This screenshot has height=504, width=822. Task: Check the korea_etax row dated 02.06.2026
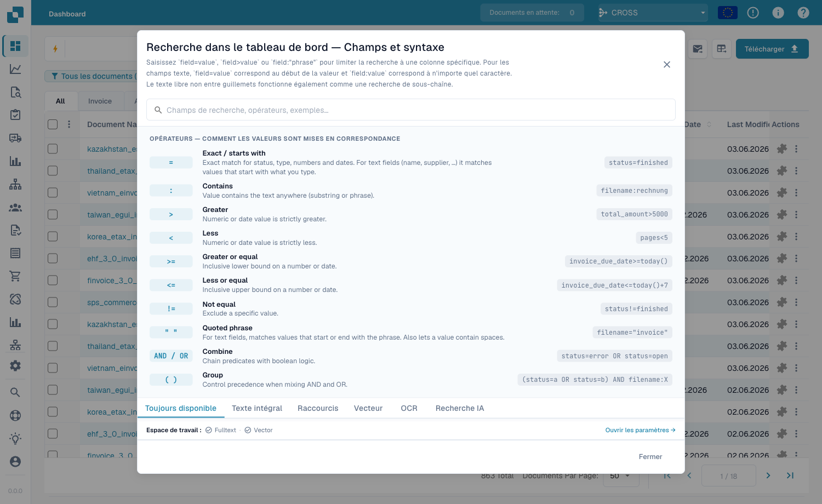coord(53,411)
